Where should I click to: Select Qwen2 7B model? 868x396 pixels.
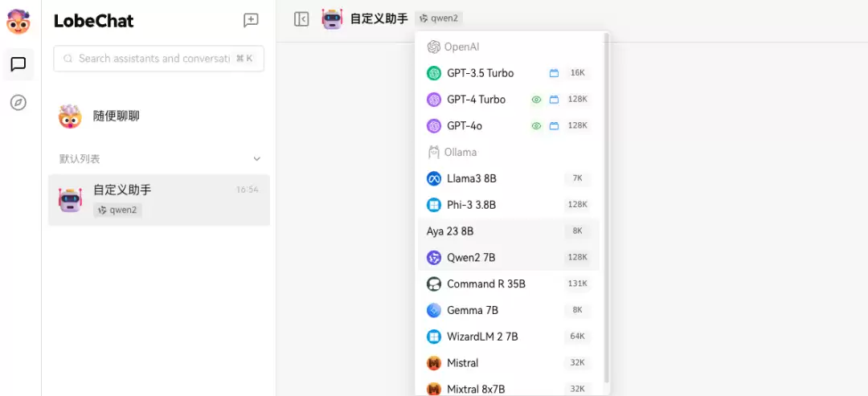click(x=508, y=258)
